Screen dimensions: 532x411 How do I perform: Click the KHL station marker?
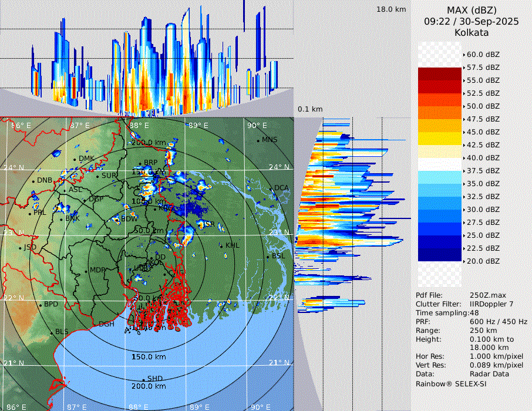pyautogui.click(x=221, y=245)
